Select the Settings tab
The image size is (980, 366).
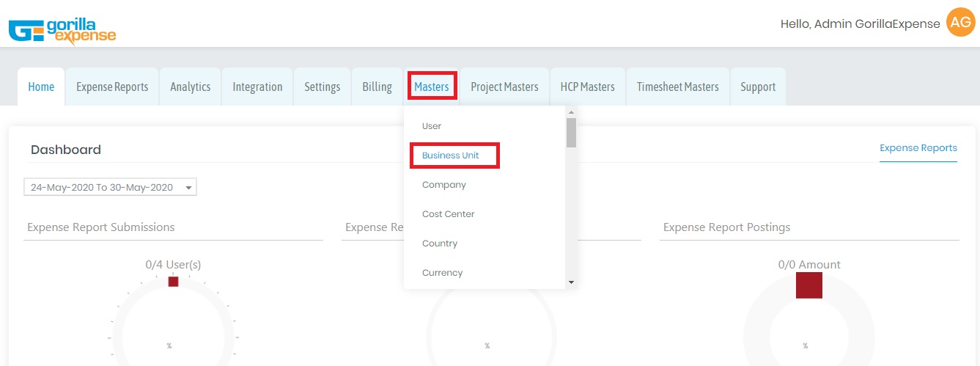coord(323,87)
